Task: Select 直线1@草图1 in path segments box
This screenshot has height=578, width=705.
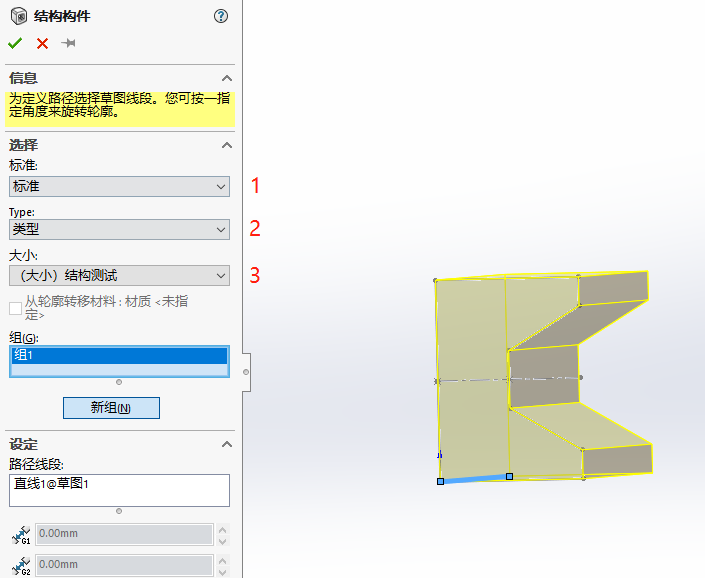Action: [x=51, y=484]
